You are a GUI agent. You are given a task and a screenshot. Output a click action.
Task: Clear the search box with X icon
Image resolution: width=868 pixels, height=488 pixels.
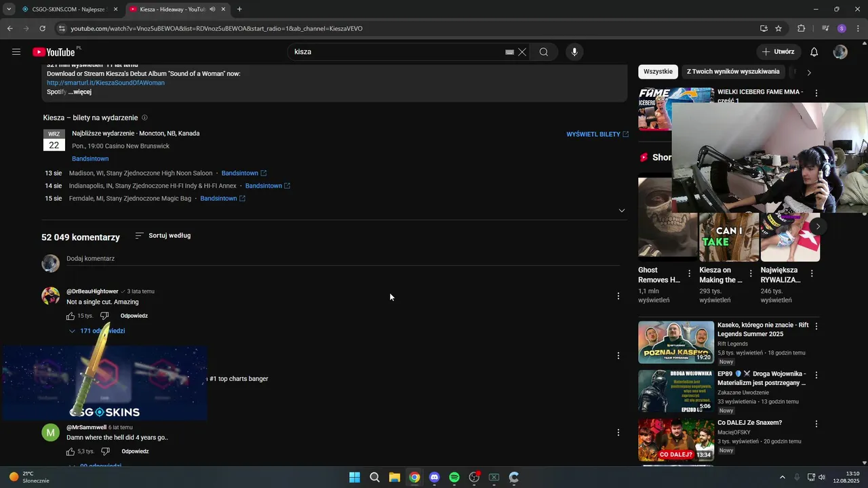[522, 52]
